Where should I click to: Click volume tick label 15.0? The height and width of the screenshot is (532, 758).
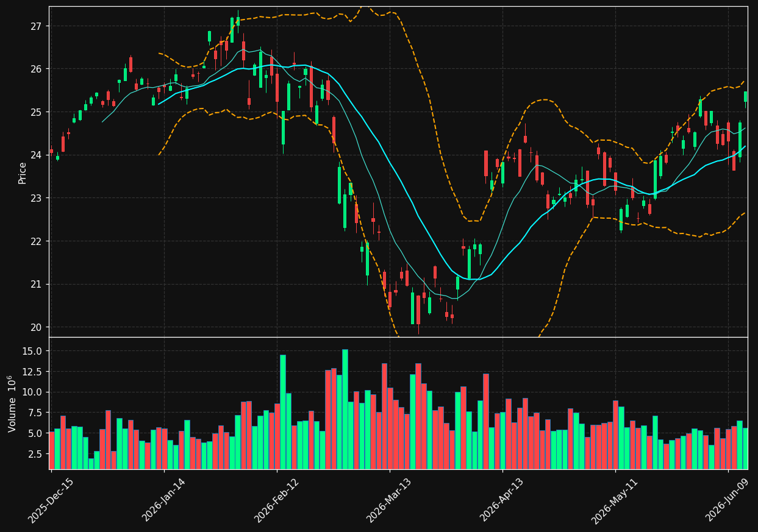coord(32,351)
